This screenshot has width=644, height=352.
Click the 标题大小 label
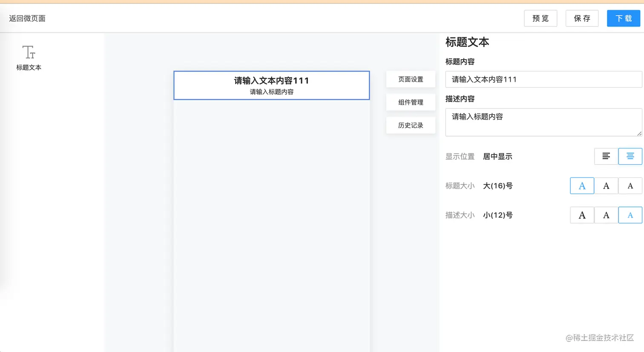tap(460, 186)
